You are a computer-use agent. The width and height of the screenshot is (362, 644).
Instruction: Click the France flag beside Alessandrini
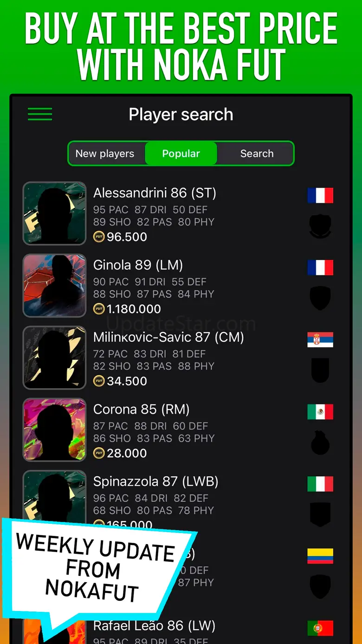tap(320, 195)
